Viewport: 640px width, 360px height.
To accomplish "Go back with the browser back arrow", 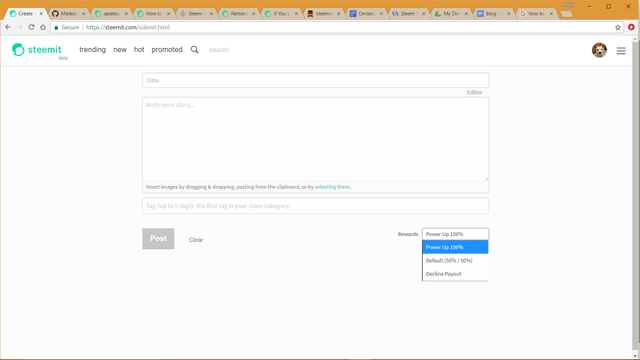I will (x=8, y=27).
